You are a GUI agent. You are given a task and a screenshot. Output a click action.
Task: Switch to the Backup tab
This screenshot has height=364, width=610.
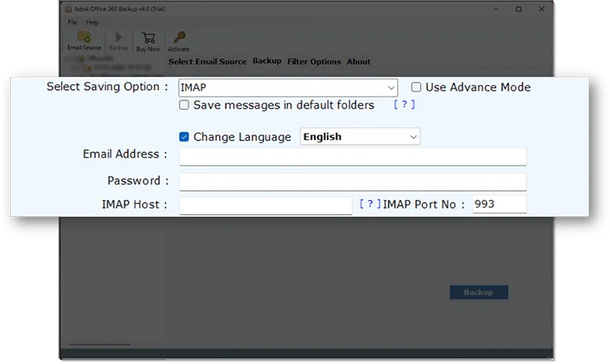[x=267, y=61]
